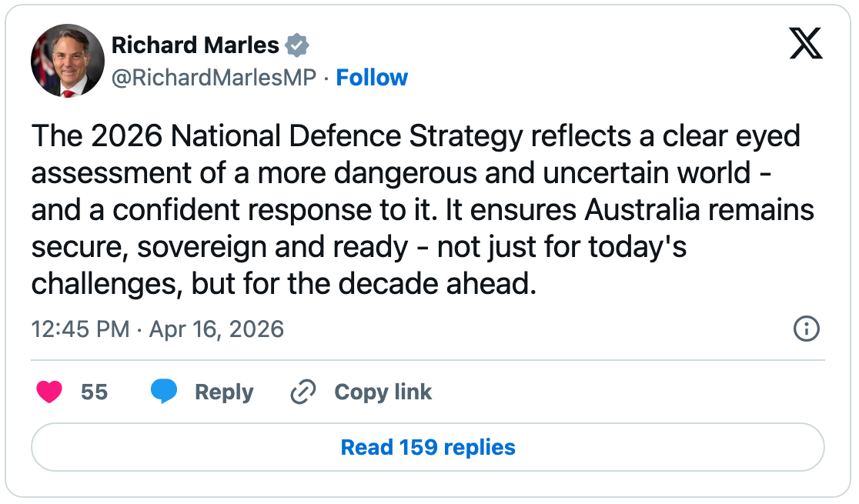The image size is (859, 504).
Task: Click the blue reply speech bubble icon
Action: tap(164, 392)
